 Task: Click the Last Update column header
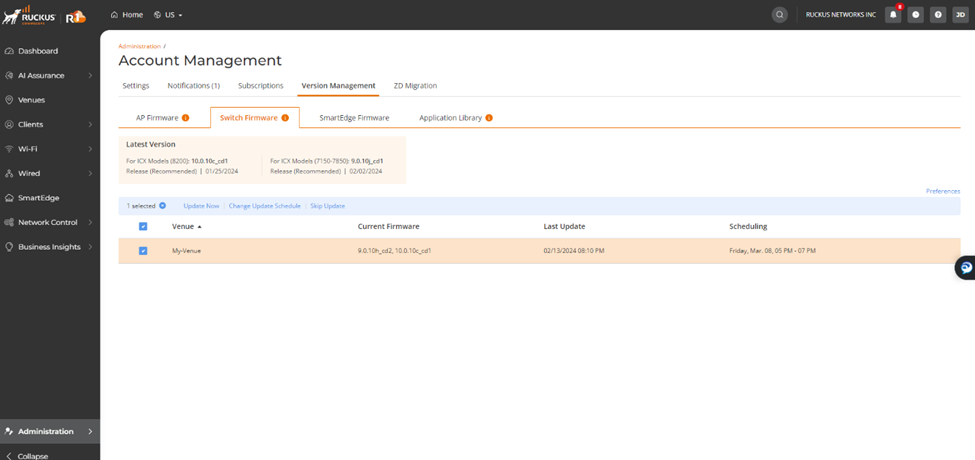coord(565,226)
